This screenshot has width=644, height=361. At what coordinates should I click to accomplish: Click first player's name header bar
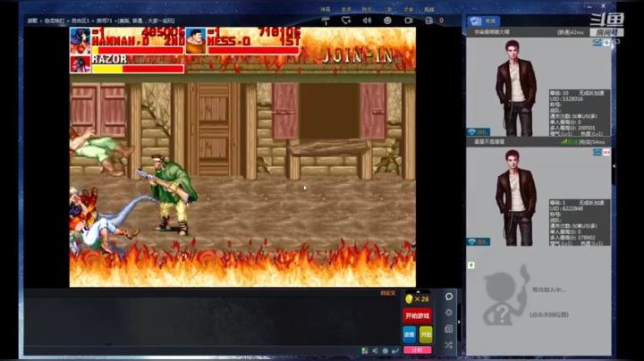coord(538,32)
